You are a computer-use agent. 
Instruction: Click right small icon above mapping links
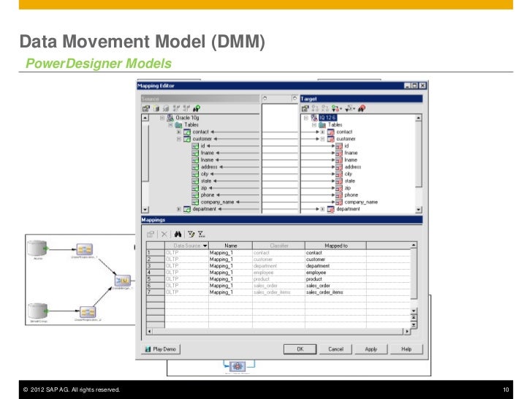pos(294,99)
